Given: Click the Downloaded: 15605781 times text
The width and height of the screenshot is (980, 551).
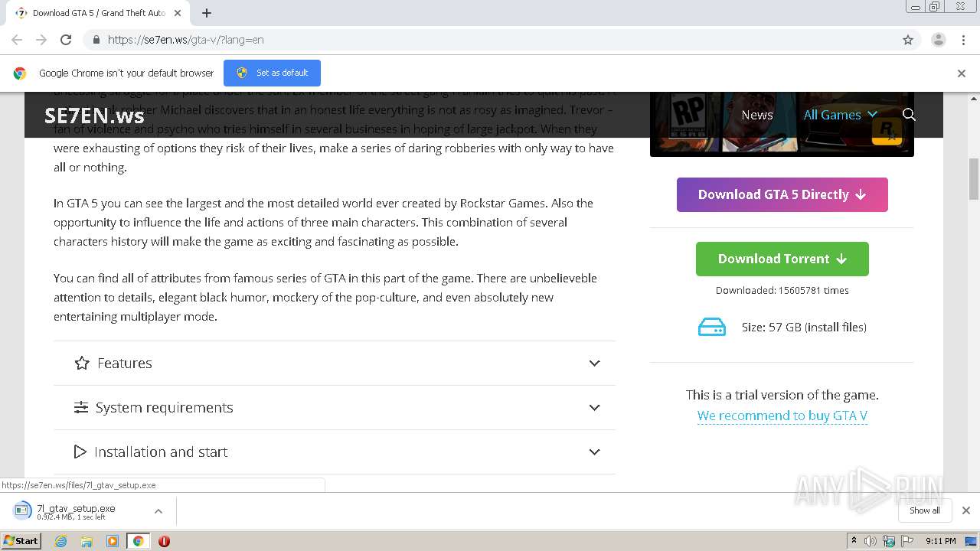Looking at the screenshot, I should point(782,290).
